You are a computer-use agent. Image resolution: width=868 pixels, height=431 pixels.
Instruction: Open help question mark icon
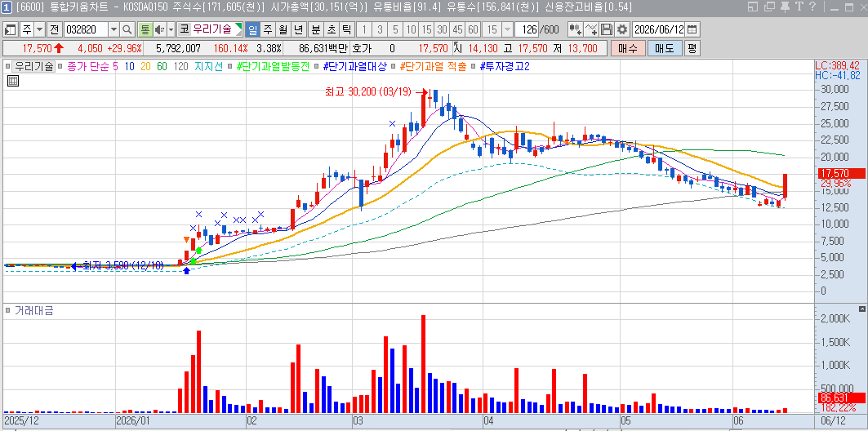(812, 7)
